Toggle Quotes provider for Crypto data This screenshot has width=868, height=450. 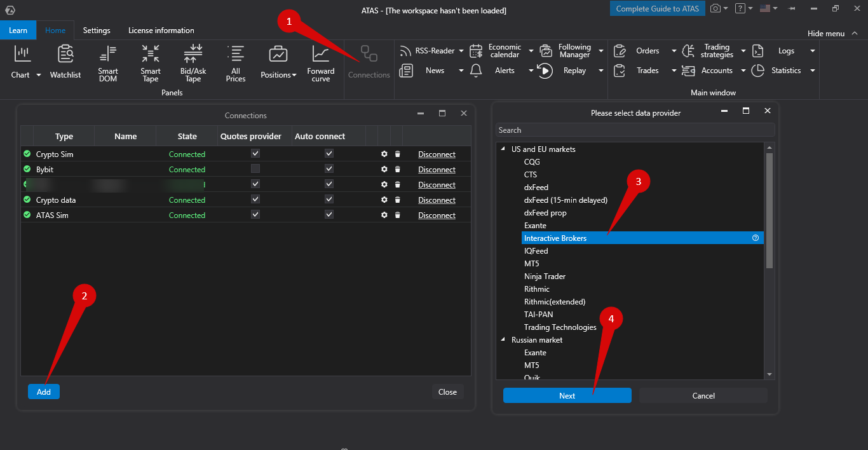pos(255,199)
